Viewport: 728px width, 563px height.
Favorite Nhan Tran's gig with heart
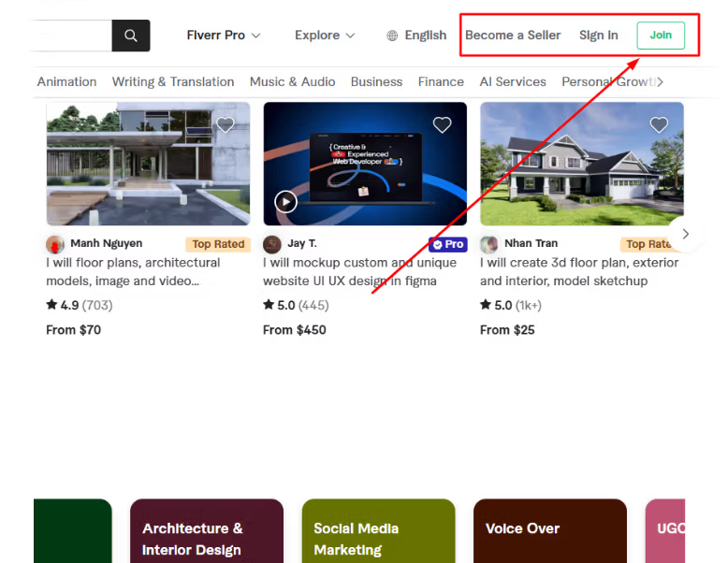659,124
